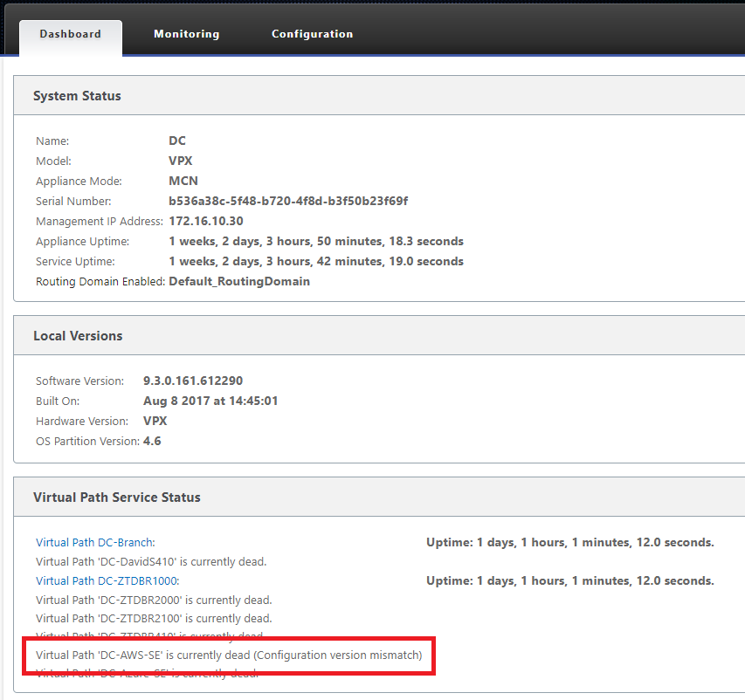Click the DC-AWS-SE configuration mismatch message

(229, 655)
